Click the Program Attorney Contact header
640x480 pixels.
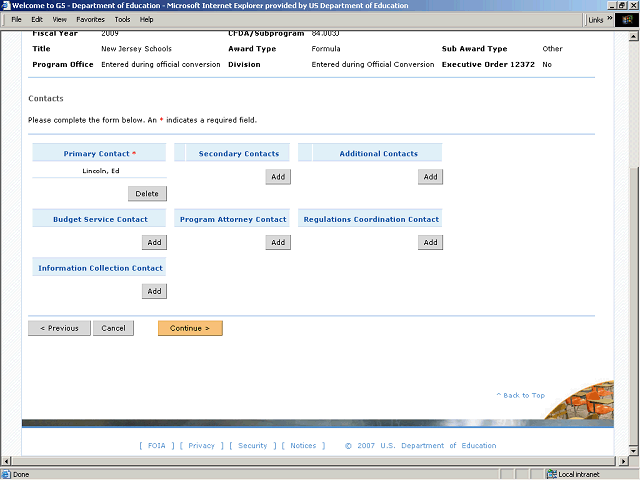pyautogui.click(x=233, y=219)
